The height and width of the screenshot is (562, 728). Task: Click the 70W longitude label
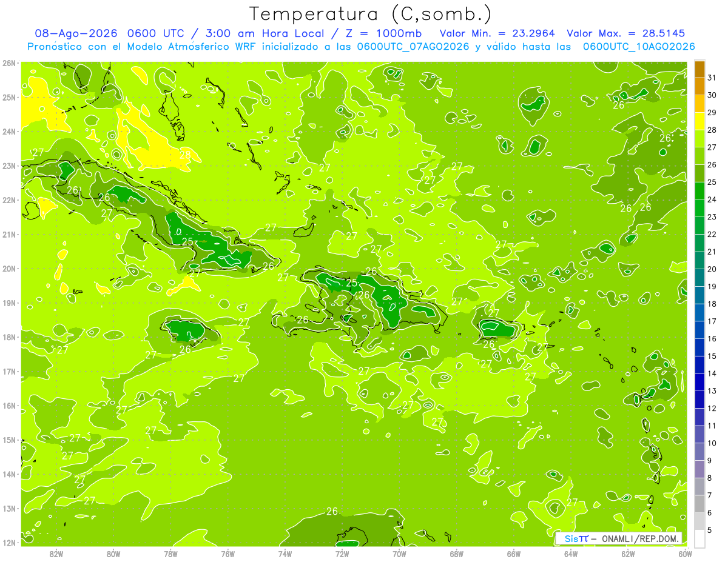coord(399,554)
